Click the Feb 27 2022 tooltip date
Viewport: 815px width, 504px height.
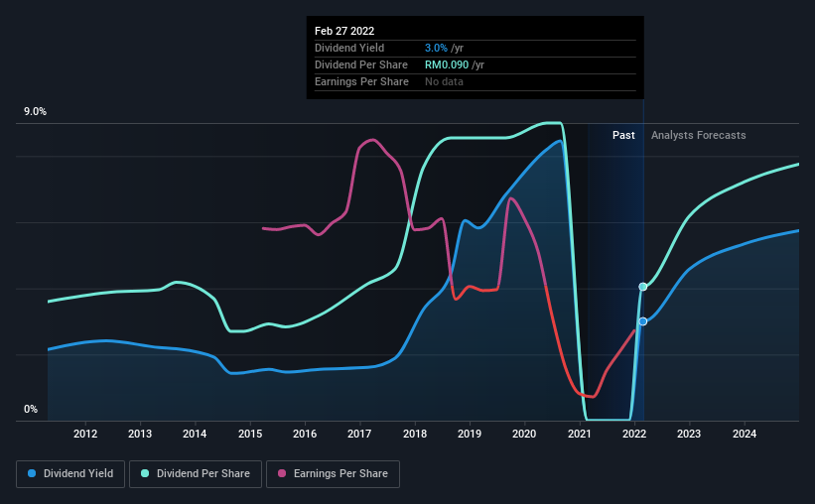[344, 30]
